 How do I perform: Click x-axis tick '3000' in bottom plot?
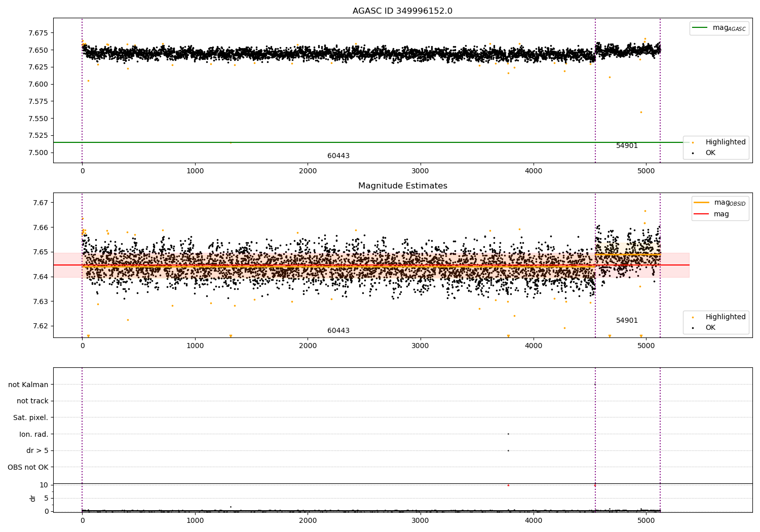pos(421,520)
